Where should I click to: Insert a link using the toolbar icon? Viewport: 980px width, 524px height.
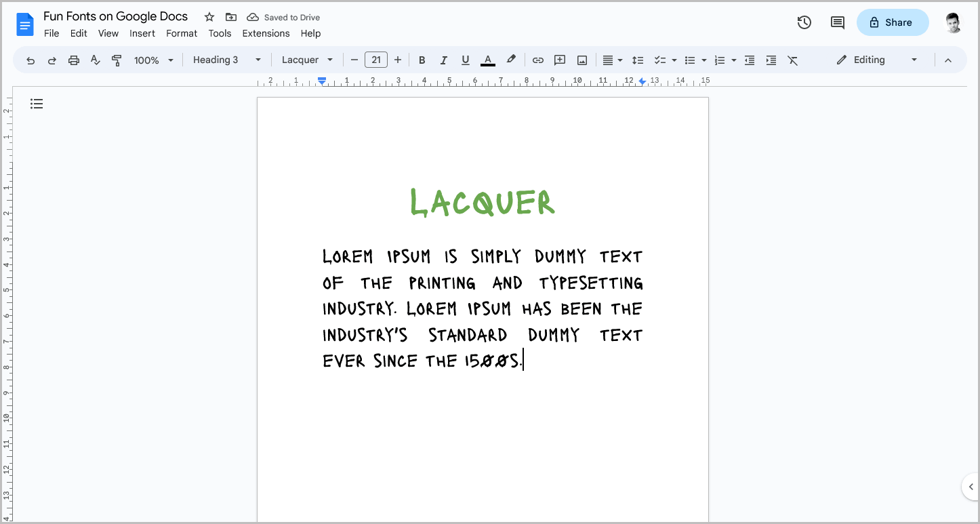coord(537,60)
